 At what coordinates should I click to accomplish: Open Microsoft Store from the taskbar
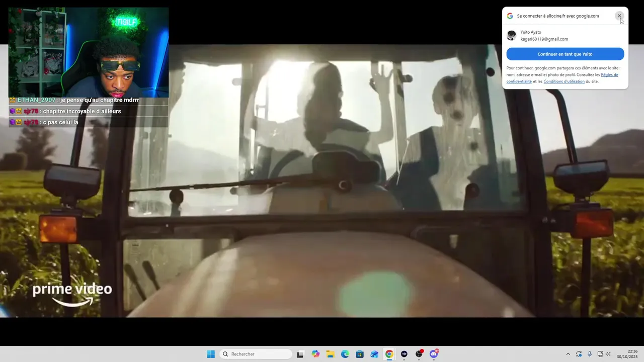pyautogui.click(x=360, y=354)
